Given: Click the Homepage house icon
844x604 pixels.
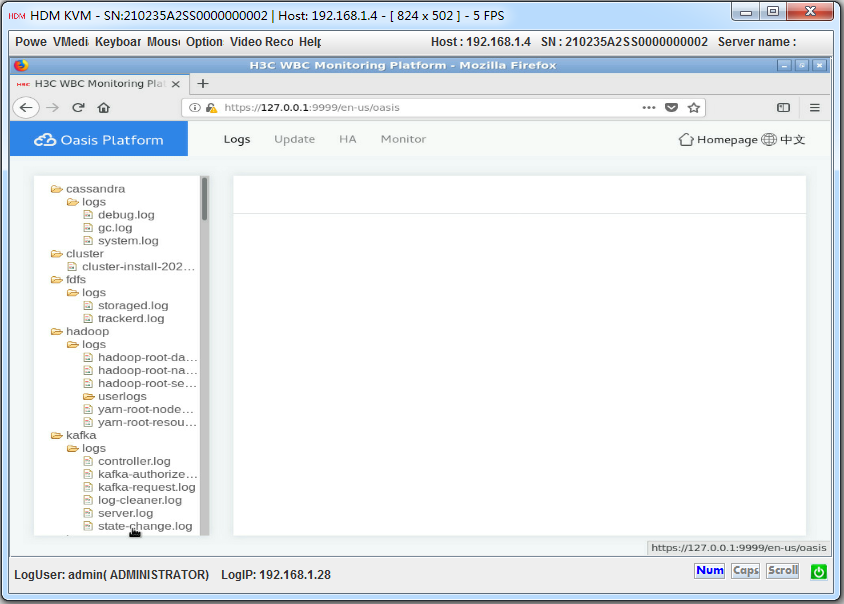Looking at the screenshot, I should coord(686,139).
